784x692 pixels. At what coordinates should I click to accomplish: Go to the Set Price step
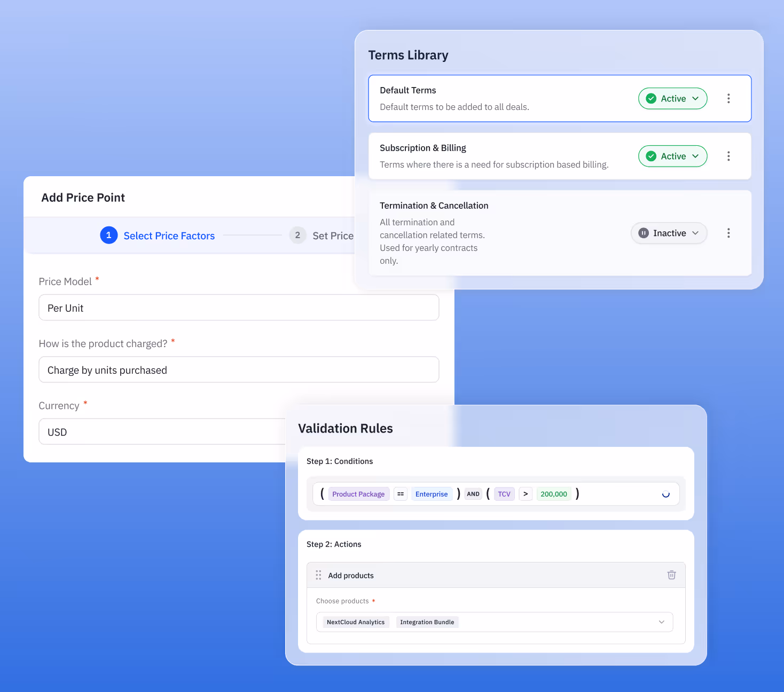[333, 235]
